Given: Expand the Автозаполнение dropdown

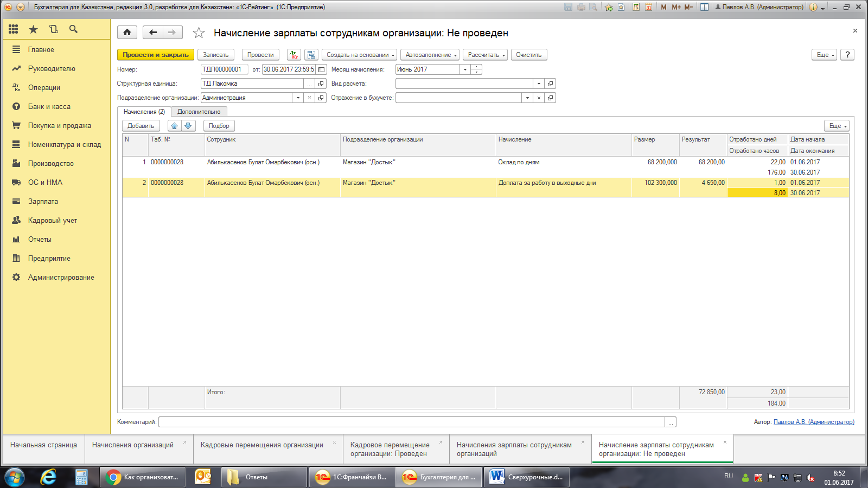Looking at the screenshot, I should click(x=430, y=55).
